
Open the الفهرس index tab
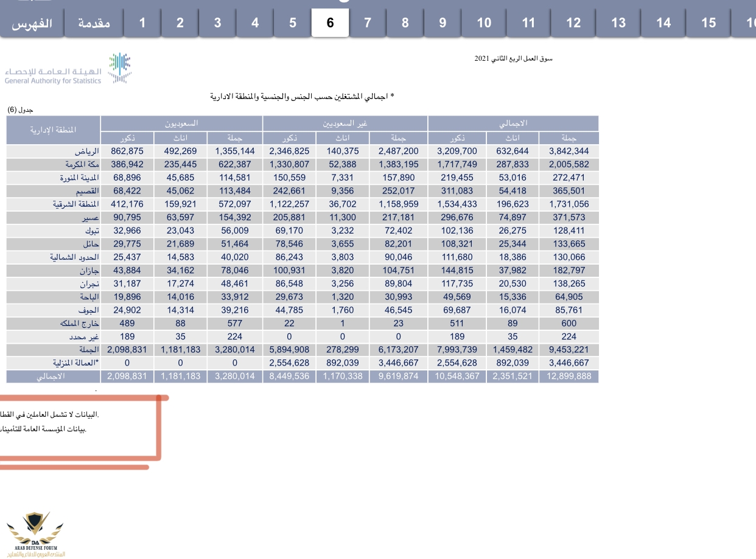pos(32,23)
